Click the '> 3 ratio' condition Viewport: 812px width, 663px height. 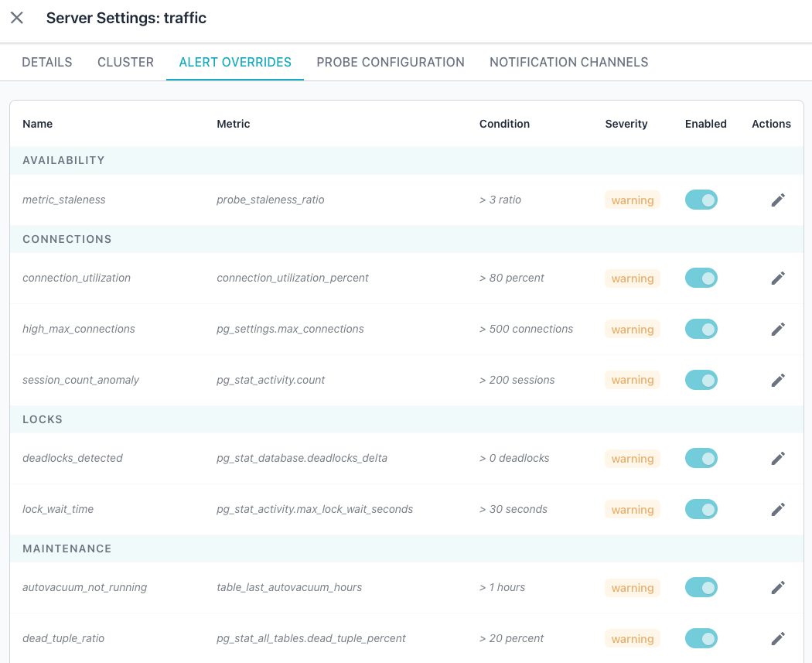(x=500, y=200)
